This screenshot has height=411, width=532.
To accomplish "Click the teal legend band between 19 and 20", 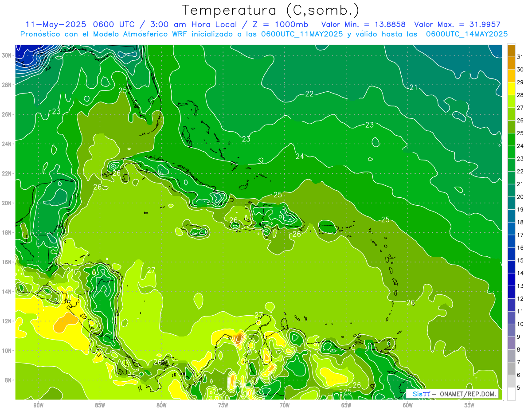I will pyautogui.click(x=511, y=203).
